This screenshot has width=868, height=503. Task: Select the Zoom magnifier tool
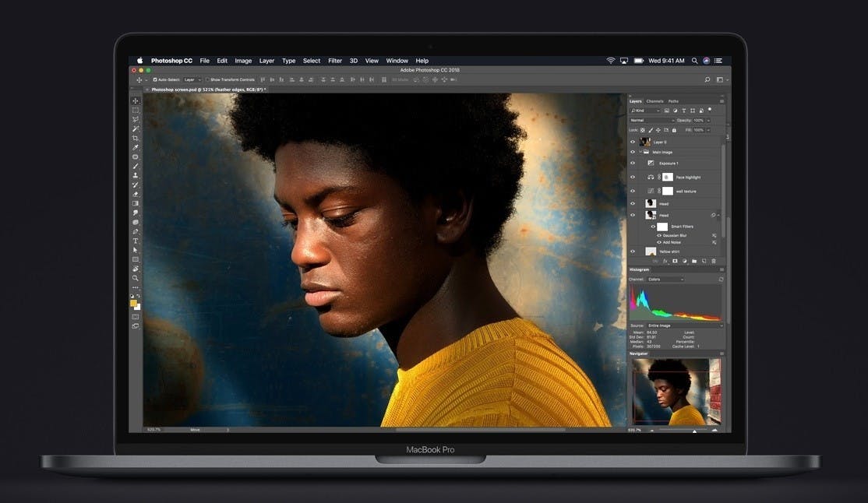point(136,278)
